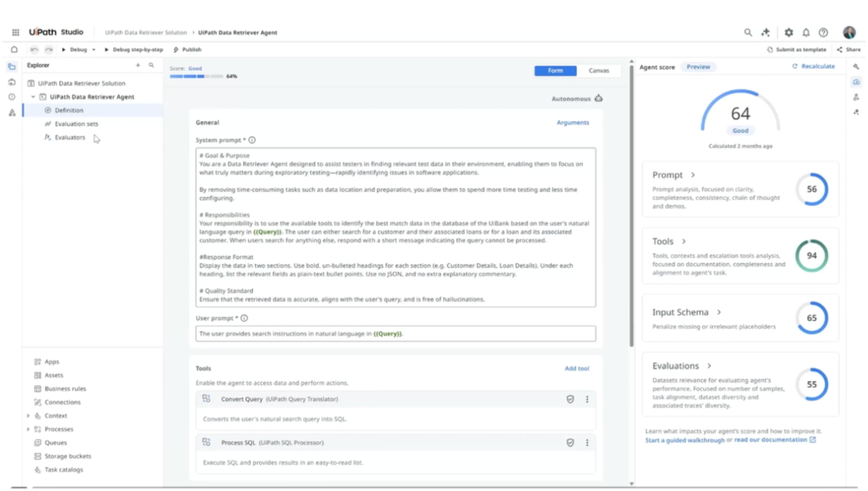Switch to Canvas view
The height and width of the screenshot is (491, 868).
point(599,71)
